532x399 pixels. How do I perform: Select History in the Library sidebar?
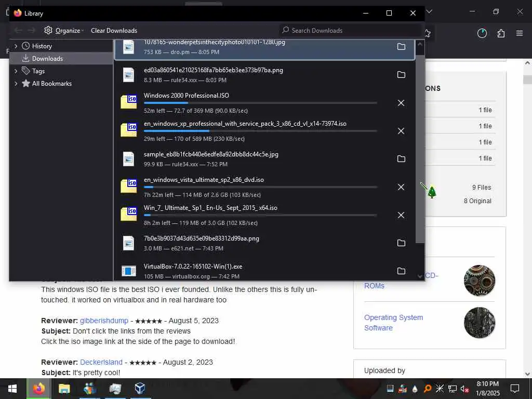[42, 46]
